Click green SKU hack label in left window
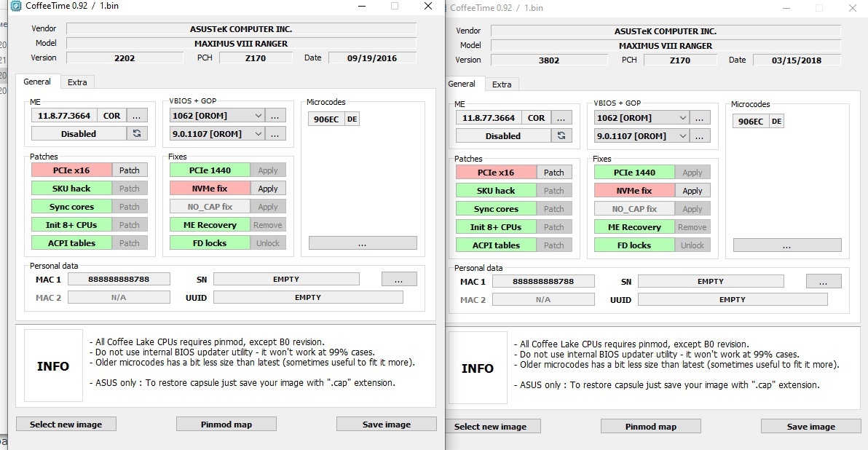The image size is (868, 450). pos(71,188)
